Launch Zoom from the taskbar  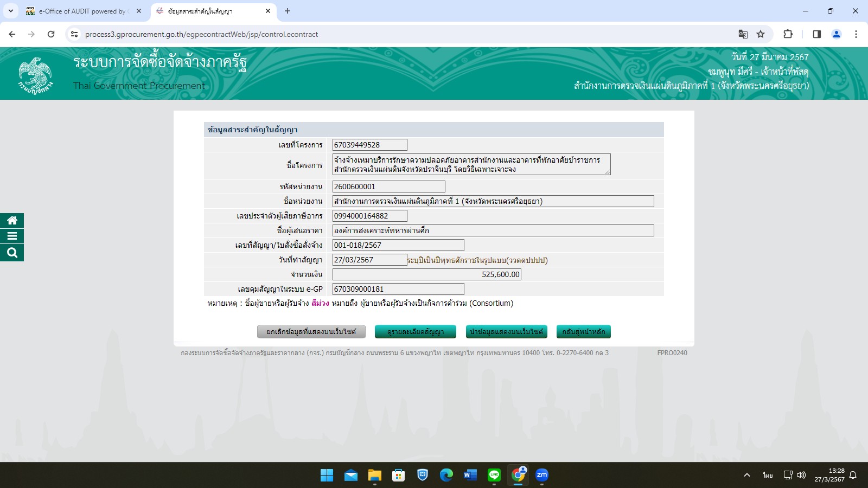[x=541, y=475]
